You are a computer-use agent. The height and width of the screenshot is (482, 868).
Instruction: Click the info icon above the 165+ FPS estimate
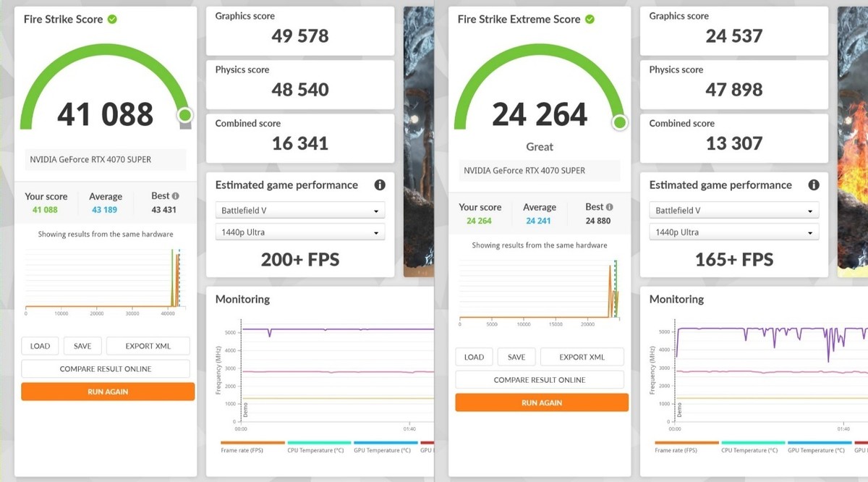click(814, 185)
